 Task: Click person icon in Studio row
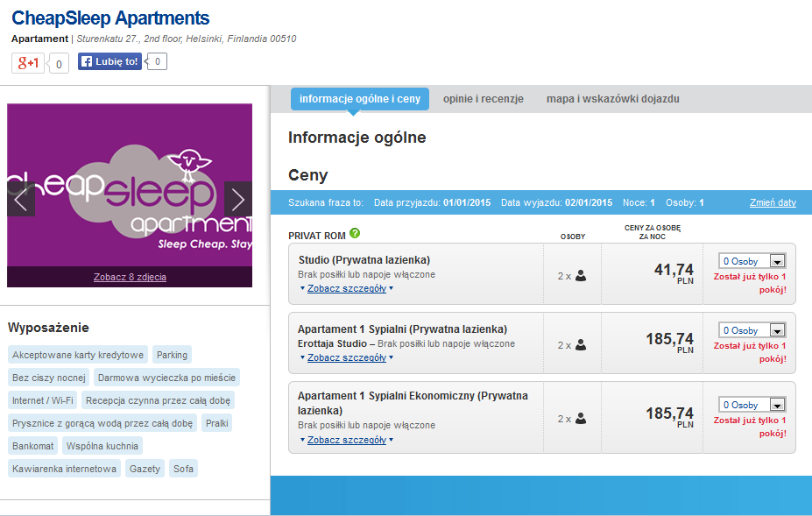point(581,276)
